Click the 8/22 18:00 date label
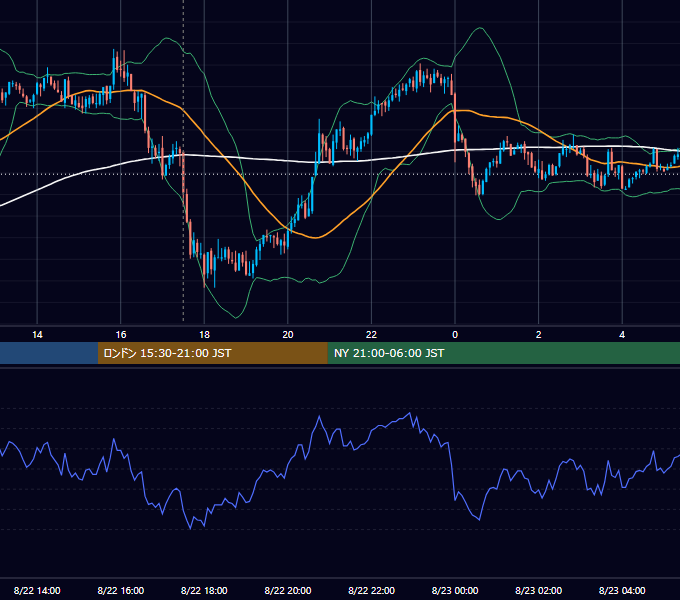 coord(204,590)
